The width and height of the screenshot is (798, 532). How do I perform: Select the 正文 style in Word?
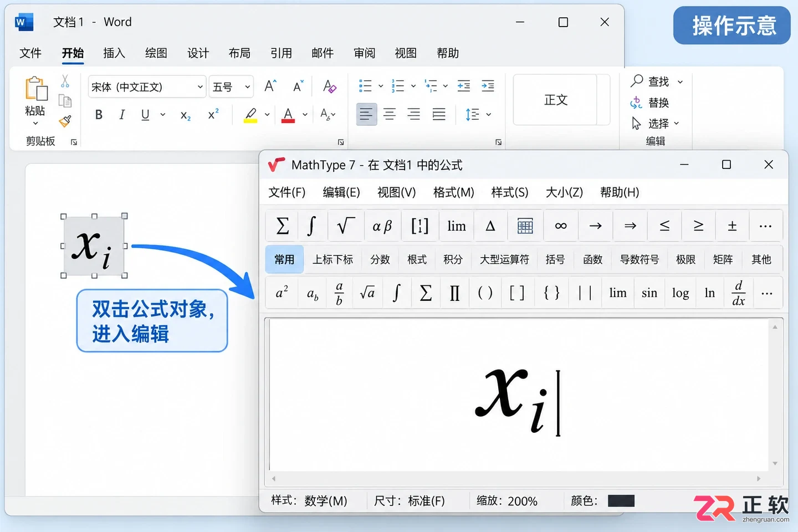point(556,100)
